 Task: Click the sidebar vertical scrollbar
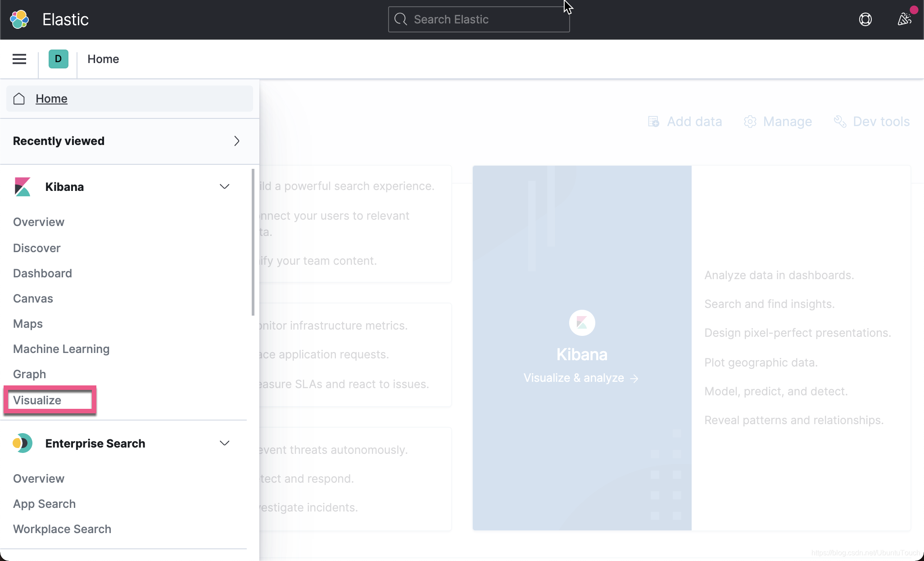[x=253, y=243]
